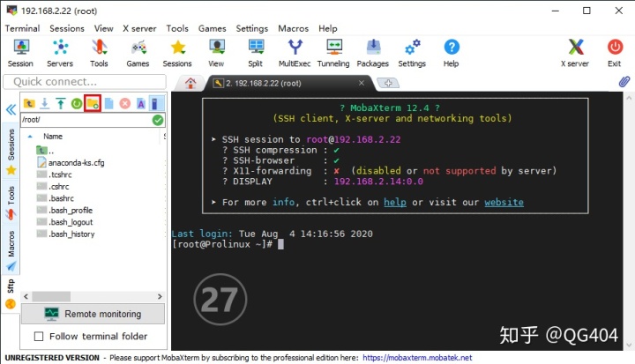Open the Settings menu
The height and width of the screenshot is (364, 635).
pyautogui.click(x=252, y=28)
